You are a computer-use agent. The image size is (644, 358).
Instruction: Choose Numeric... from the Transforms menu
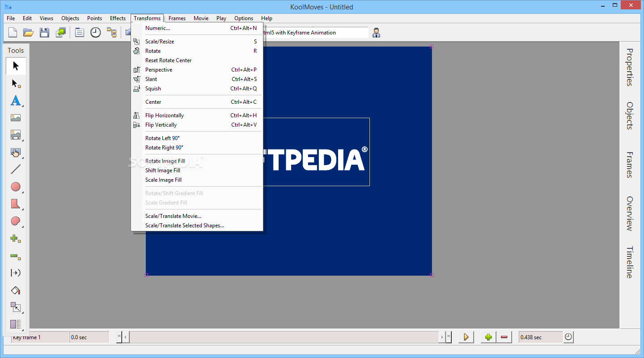197,28
